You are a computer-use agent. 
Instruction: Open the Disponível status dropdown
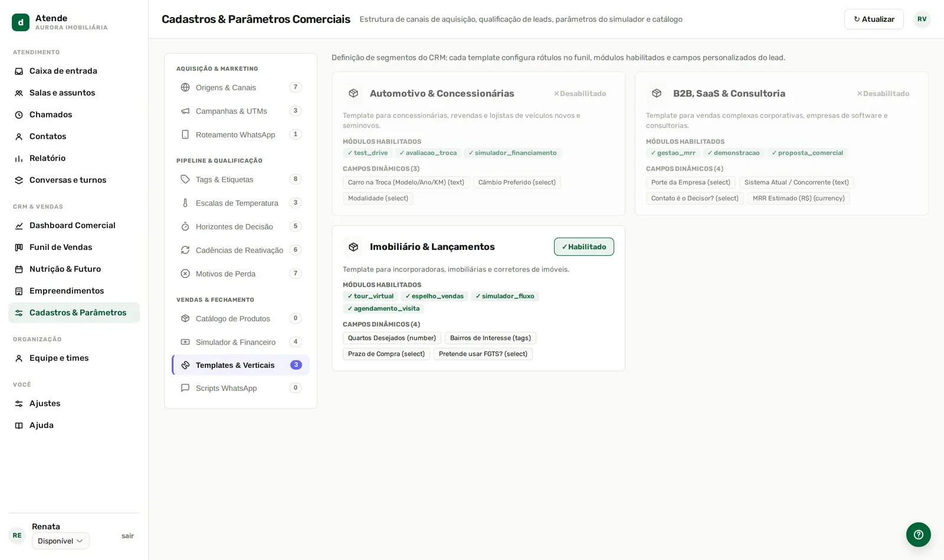tap(61, 541)
